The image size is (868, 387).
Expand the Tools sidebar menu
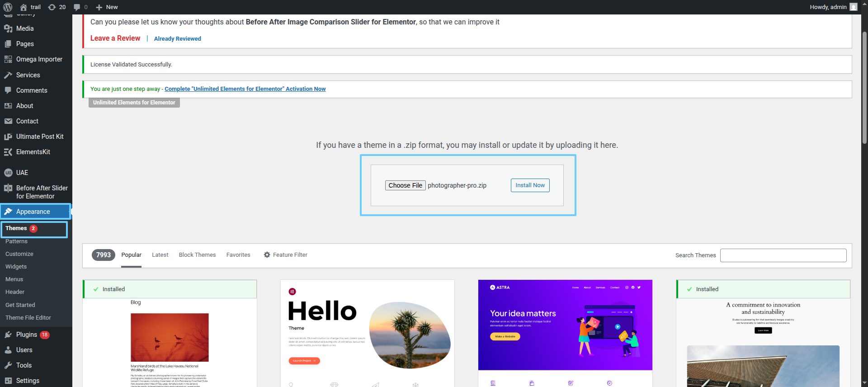point(24,365)
